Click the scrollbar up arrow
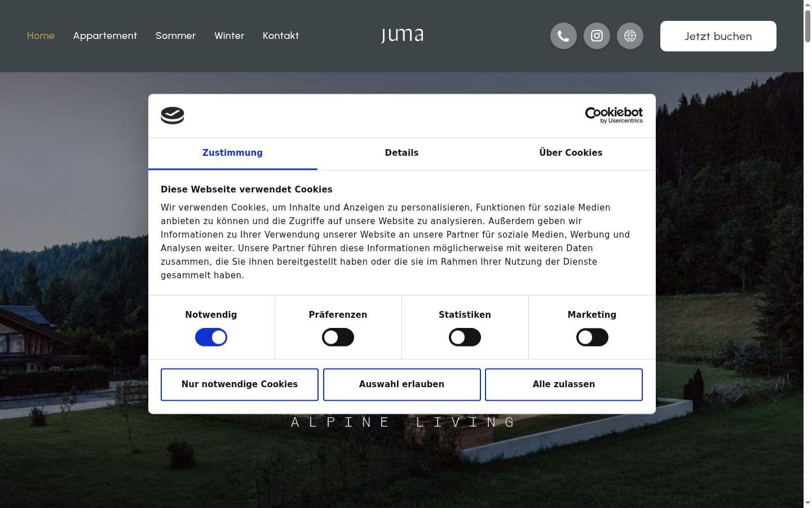Screen dimensions: 812x508 coord(807,5)
